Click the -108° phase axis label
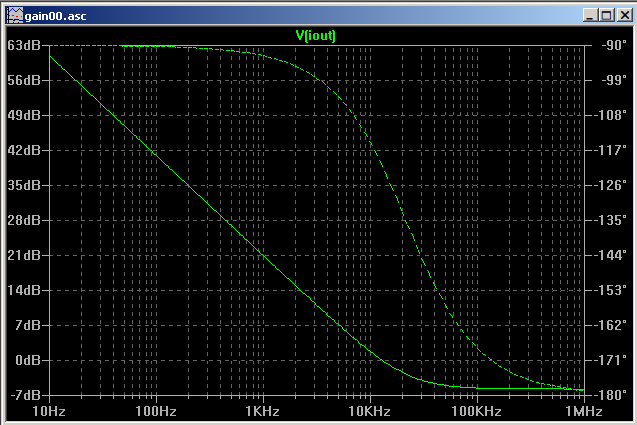The height and width of the screenshot is (425, 637). pyautogui.click(x=610, y=115)
